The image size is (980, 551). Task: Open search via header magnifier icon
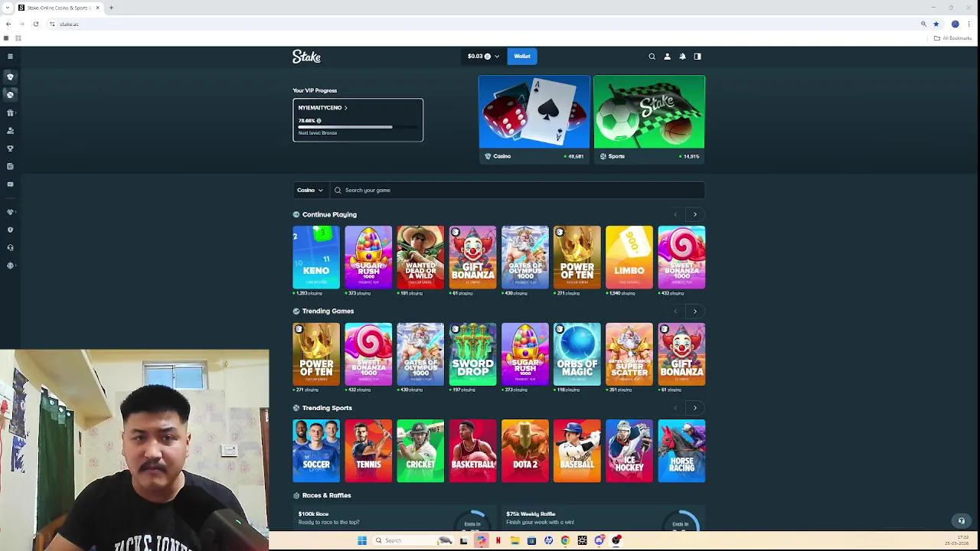point(652,56)
